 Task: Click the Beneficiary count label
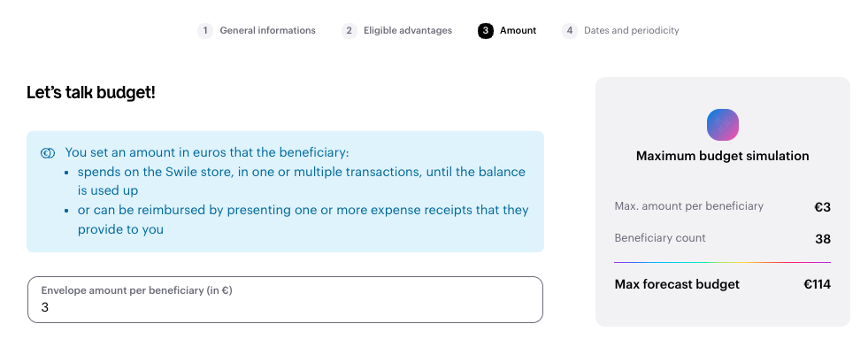point(660,238)
